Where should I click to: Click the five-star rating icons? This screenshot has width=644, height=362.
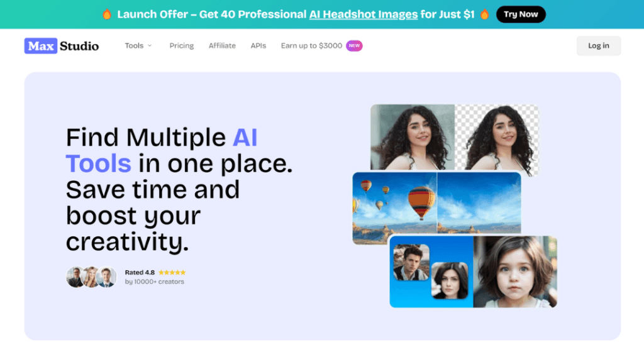[x=172, y=272]
